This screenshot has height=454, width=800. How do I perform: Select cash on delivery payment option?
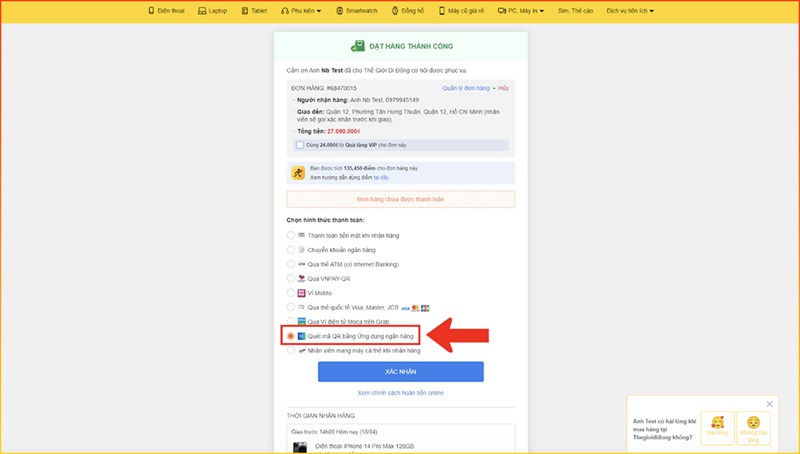pyautogui.click(x=291, y=235)
